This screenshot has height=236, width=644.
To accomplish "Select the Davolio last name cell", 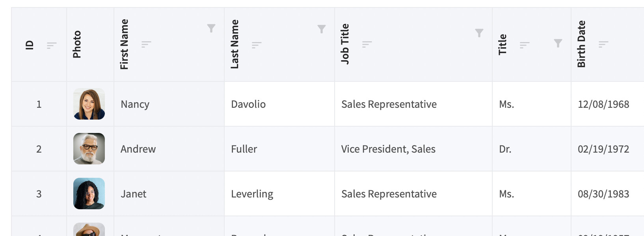I will [x=279, y=104].
